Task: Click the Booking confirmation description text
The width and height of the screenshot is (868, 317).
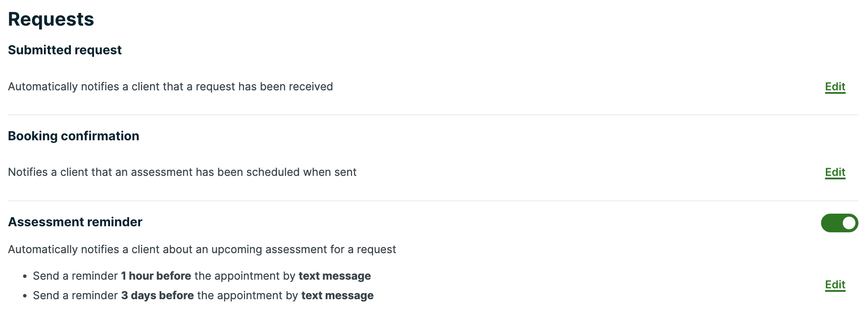Action: pos(182,172)
